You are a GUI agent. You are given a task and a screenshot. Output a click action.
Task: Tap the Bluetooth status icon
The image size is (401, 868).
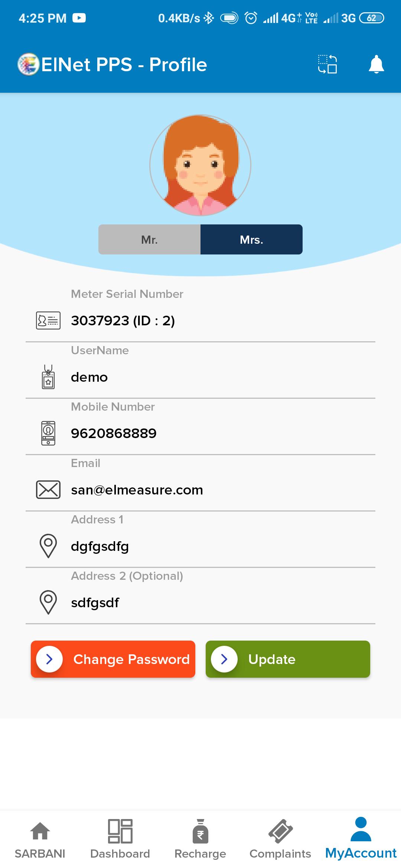[x=209, y=18]
